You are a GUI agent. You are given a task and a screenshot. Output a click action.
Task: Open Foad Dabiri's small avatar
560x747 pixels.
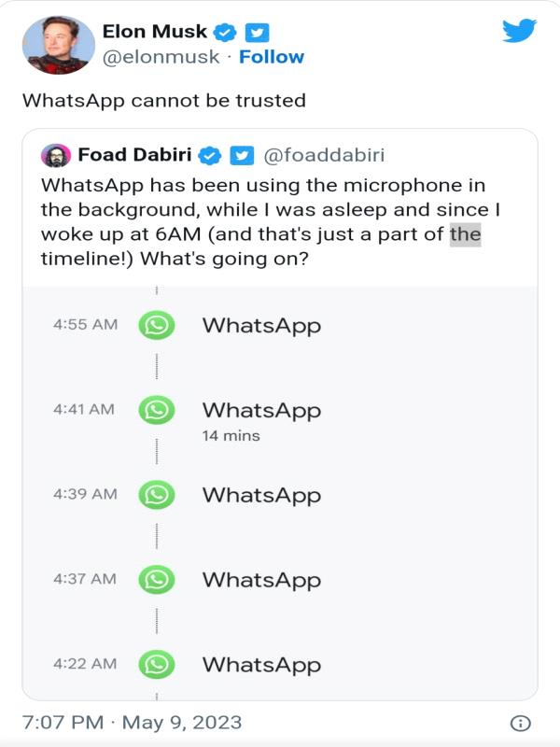pyautogui.click(x=56, y=155)
